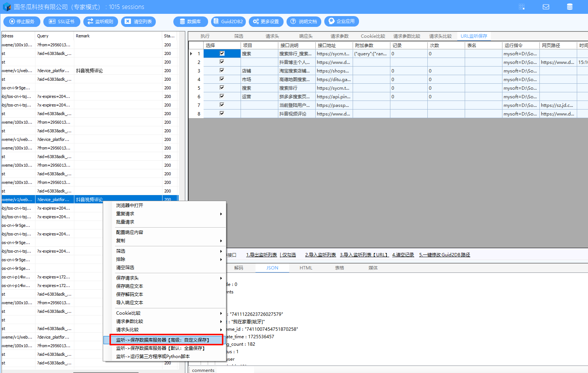Viewport: 588px width, 373px height.
Task: Click the grid icon in title bar
Action: [x=522, y=7]
